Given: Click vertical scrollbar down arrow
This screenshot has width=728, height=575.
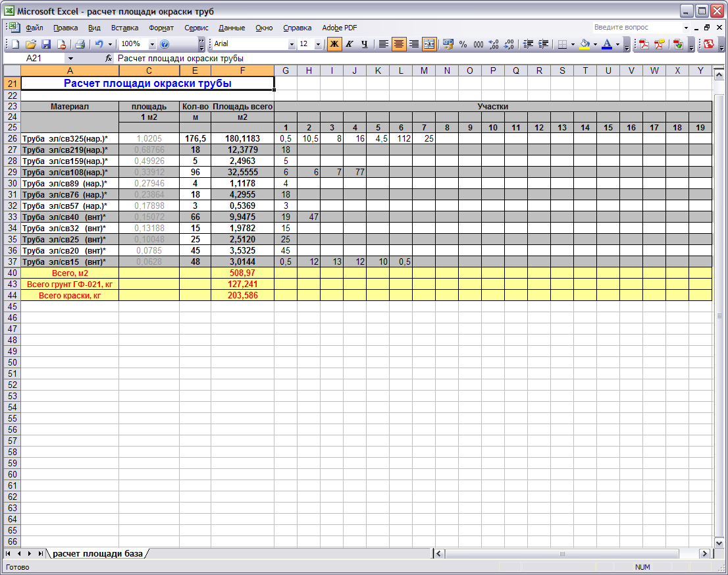Looking at the screenshot, I should pyautogui.click(x=719, y=543).
